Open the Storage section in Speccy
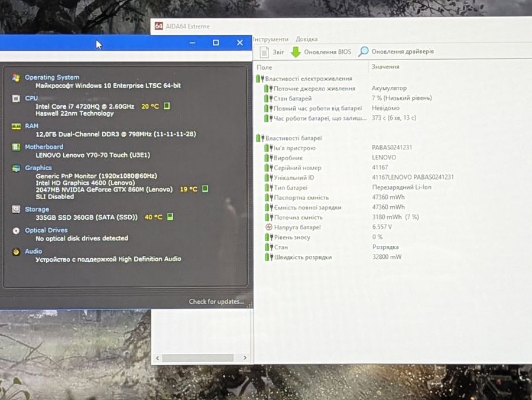 pyautogui.click(x=37, y=209)
